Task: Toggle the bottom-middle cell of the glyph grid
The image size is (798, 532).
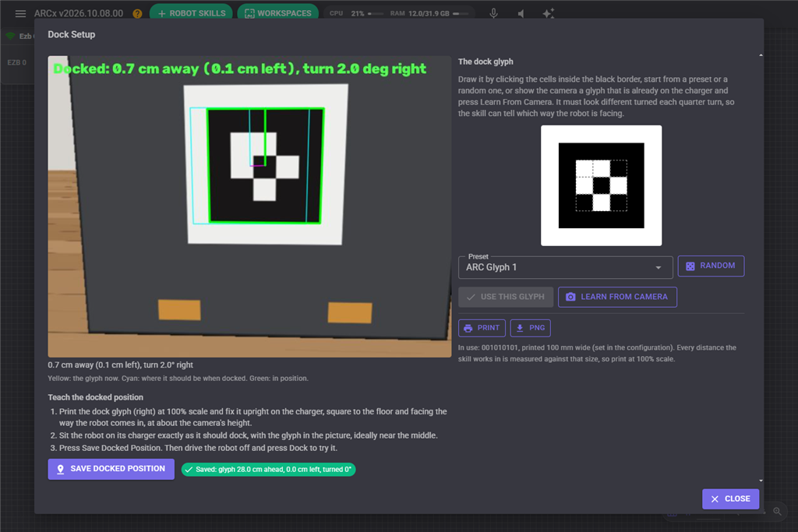Action: pos(602,203)
